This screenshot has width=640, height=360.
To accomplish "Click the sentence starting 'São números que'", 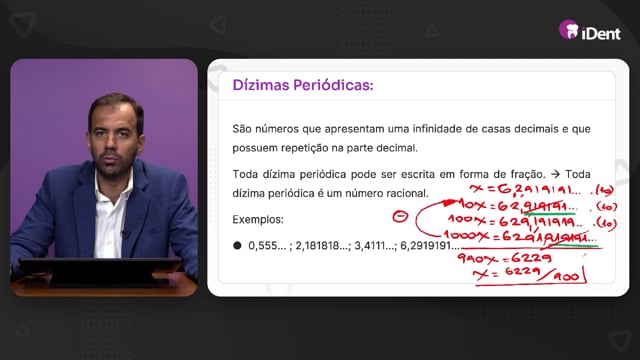I will [411, 138].
